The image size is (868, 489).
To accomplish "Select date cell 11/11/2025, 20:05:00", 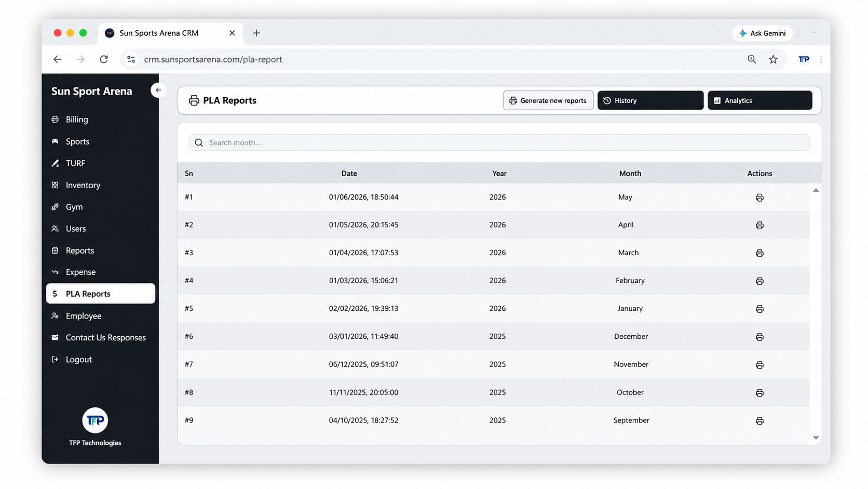I will click(363, 392).
